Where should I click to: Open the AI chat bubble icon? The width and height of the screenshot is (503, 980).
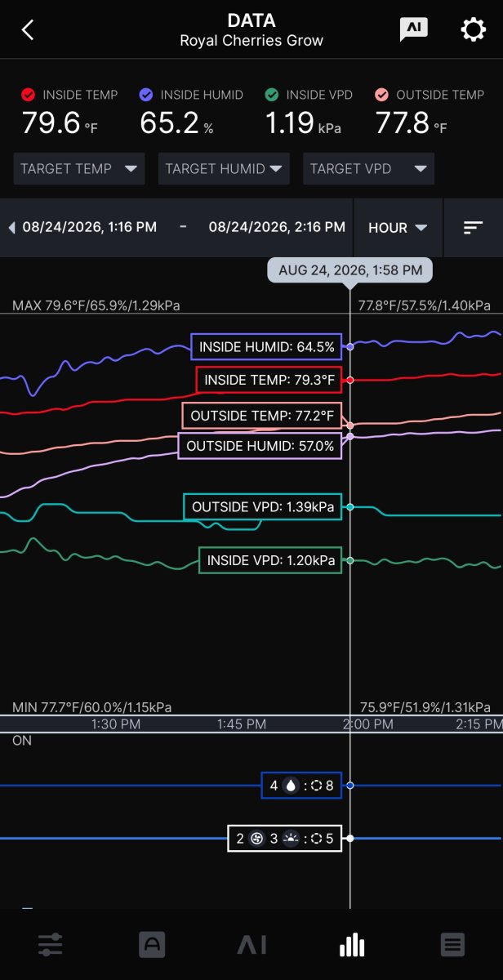coord(414,29)
